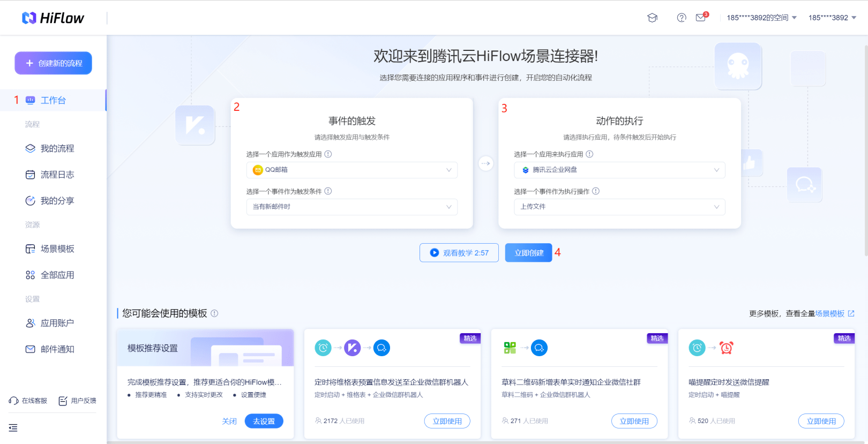This screenshot has width=868, height=444.
Task: Click the info icon beside 您可能会使用的模板
Action: (214, 313)
